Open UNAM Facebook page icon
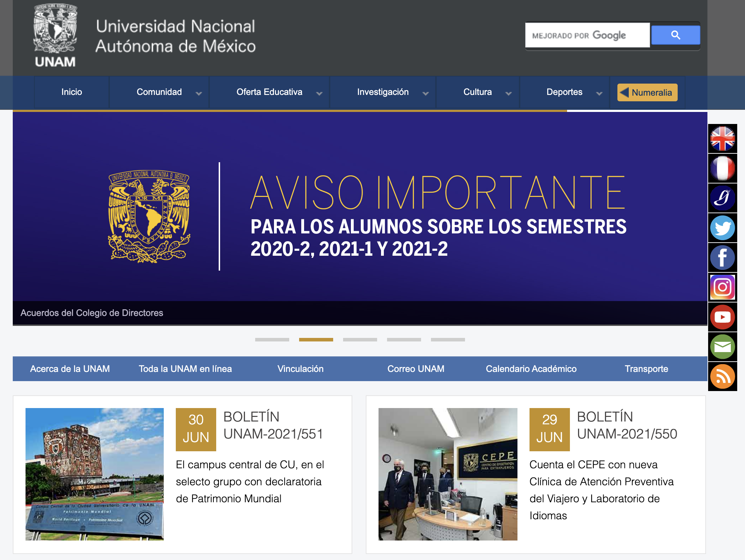The height and width of the screenshot is (560, 745). click(x=722, y=258)
